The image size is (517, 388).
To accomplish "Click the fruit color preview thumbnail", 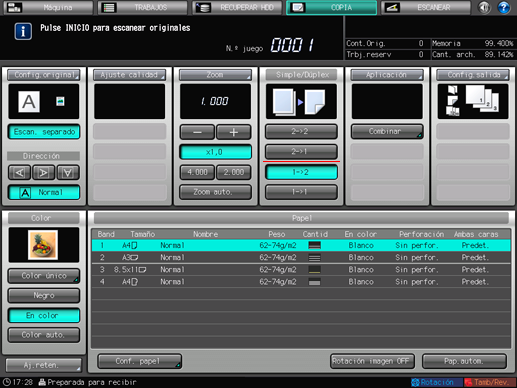I will tap(43, 245).
